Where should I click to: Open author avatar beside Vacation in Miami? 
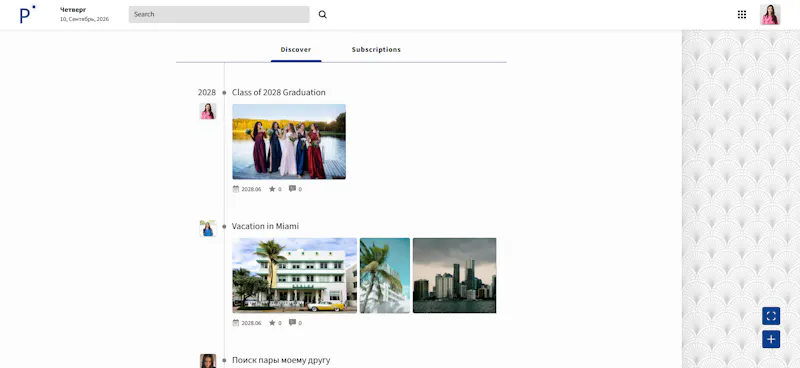pyautogui.click(x=208, y=228)
